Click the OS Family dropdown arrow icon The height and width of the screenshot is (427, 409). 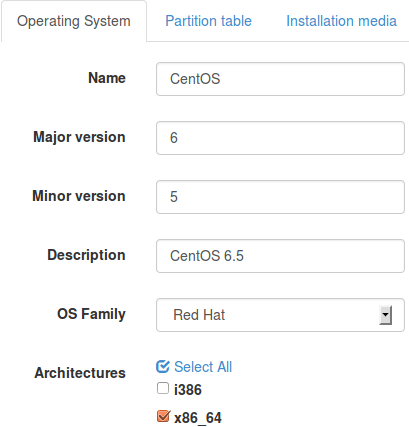[x=385, y=315]
